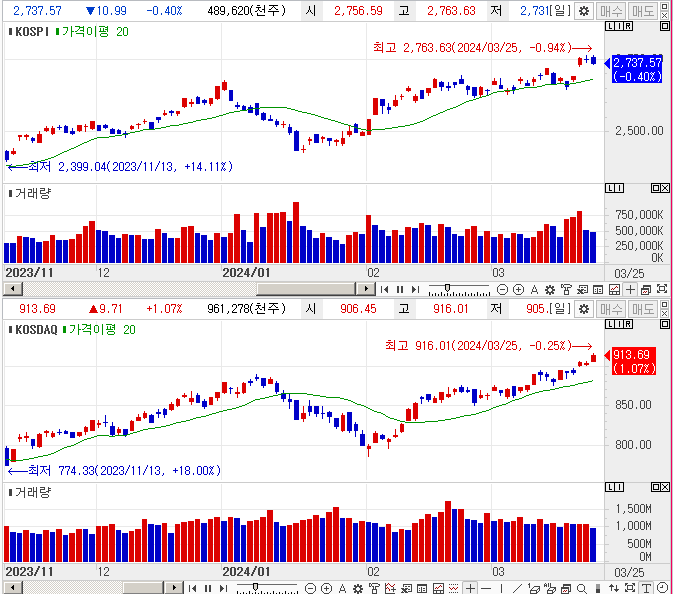Viewport: 673px width, 594px height.
Task: Toggle the L scale button on KOSPI price pane
Action: click(609, 26)
